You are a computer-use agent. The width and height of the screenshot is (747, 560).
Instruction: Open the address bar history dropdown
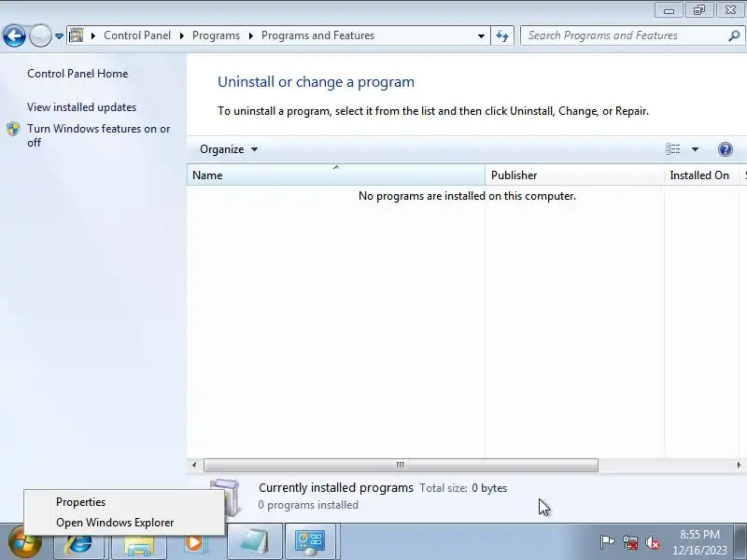481,36
